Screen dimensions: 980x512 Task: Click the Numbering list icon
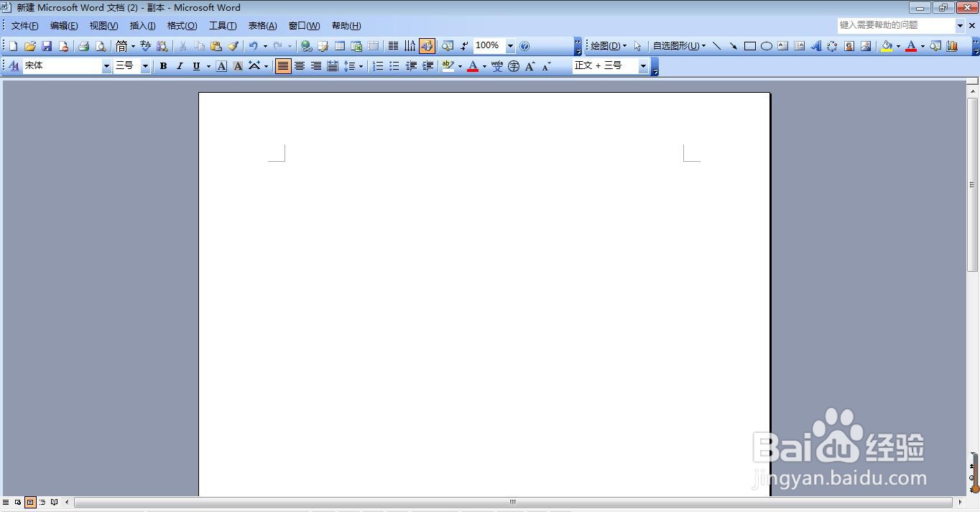tap(378, 66)
